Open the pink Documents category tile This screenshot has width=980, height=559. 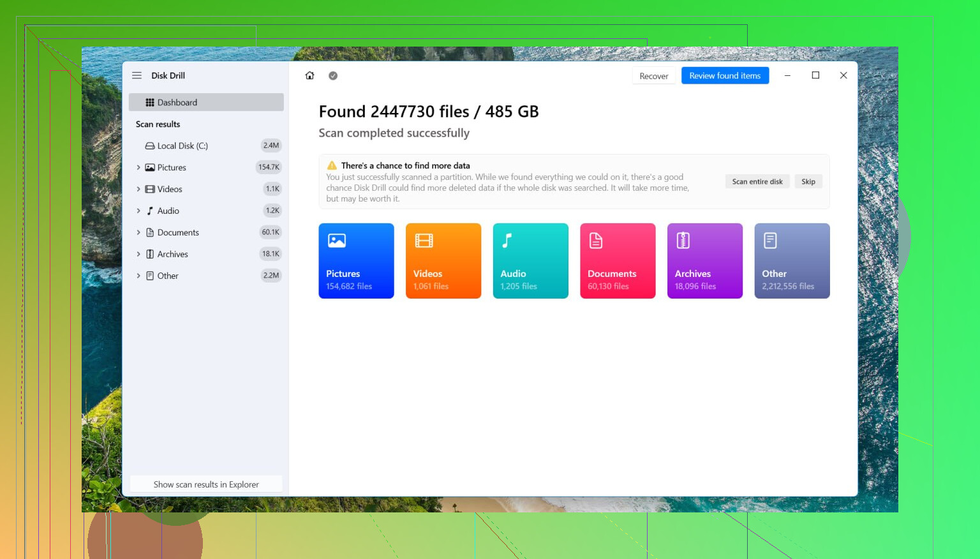point(618,260)
